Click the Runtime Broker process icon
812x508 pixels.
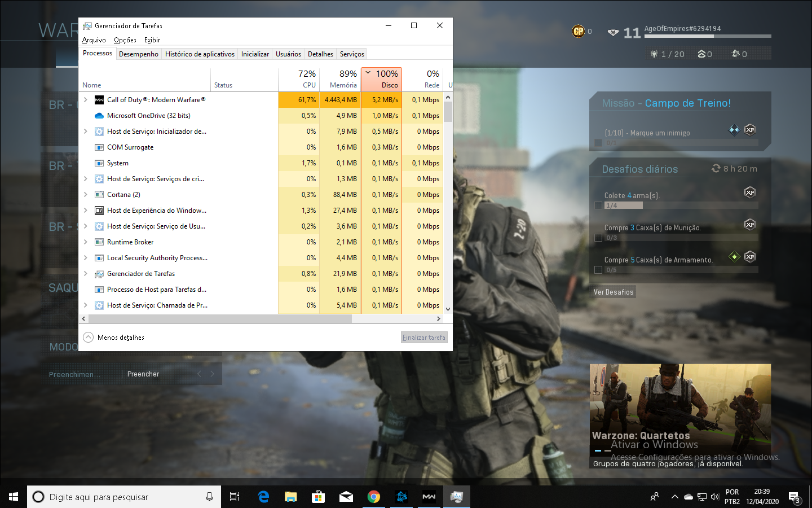pos(99,242)
